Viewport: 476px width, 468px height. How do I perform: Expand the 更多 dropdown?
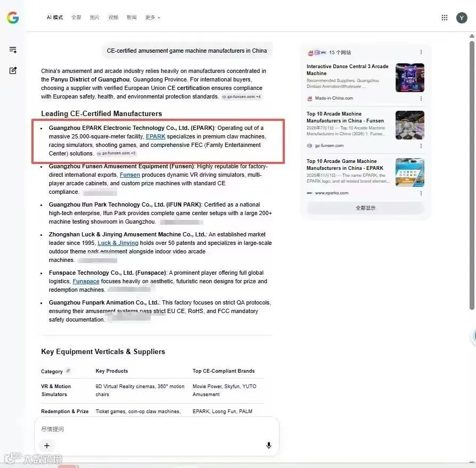(152, 17)
